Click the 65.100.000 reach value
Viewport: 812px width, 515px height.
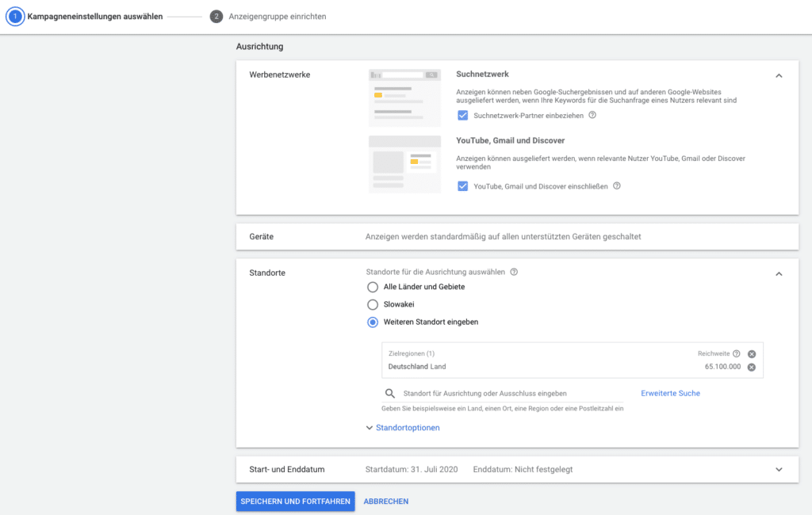[x=722, y=367]
